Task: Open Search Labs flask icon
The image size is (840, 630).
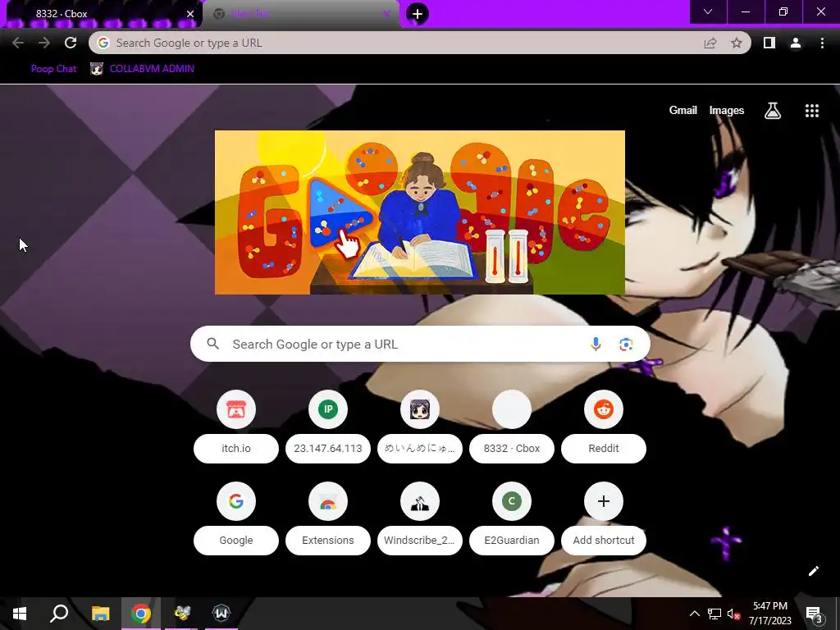Action: pyautogui.click(x=773, y=111)
